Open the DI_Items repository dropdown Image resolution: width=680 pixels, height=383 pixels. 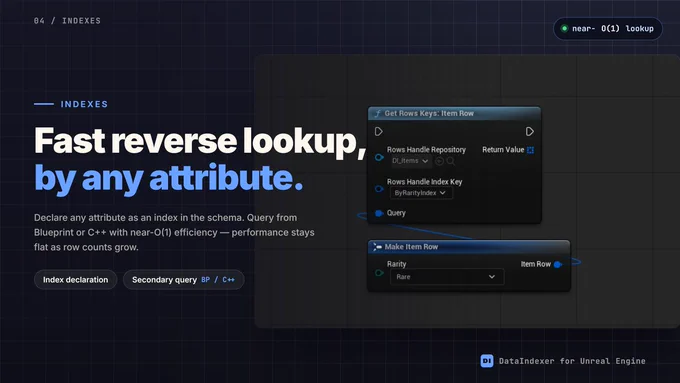click(410, 161)
